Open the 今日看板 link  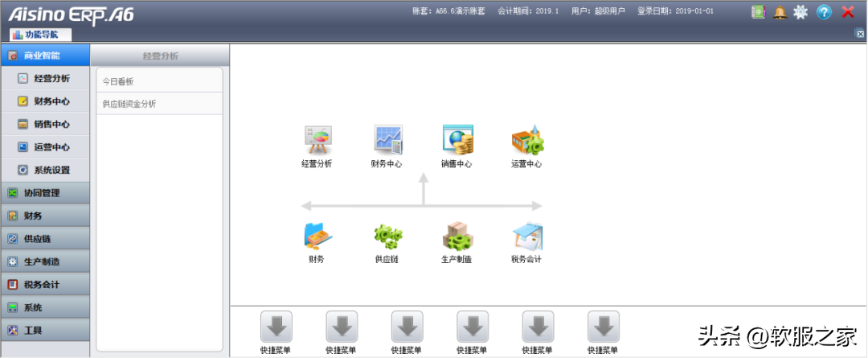pos(118,81)
